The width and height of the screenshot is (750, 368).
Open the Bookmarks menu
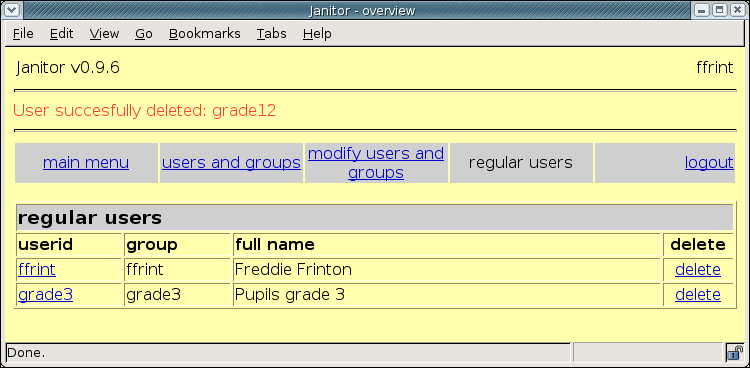pos(205,33)
